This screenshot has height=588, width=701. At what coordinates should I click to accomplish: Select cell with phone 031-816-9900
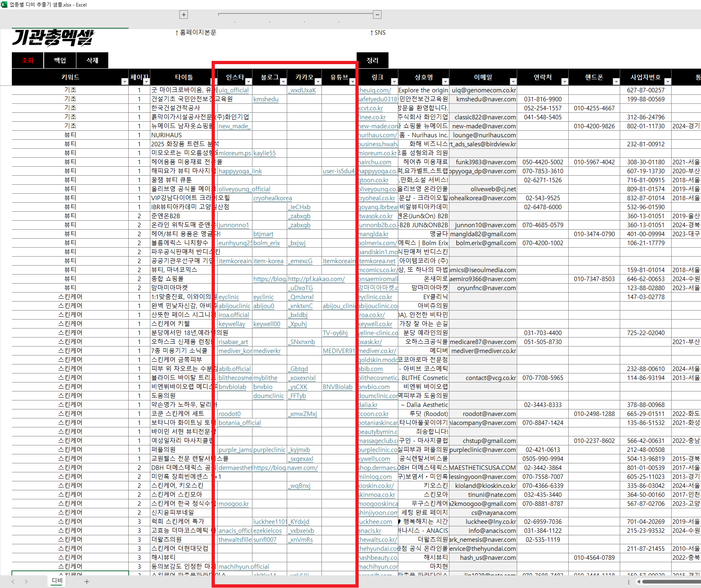[542, 99]
